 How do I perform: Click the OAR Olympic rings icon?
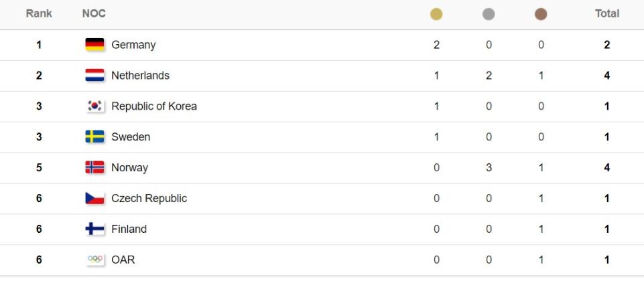point(94,260)
